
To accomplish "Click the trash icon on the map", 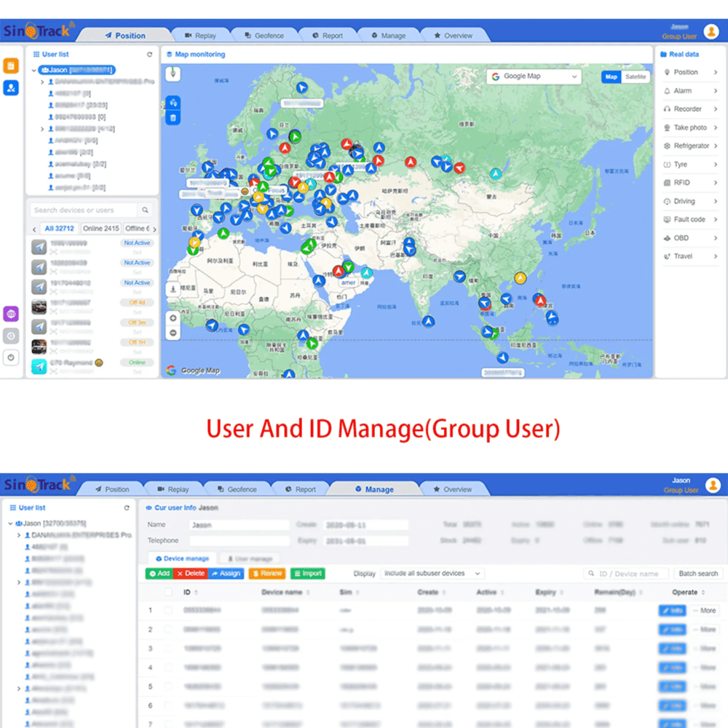I will (173, 118).
